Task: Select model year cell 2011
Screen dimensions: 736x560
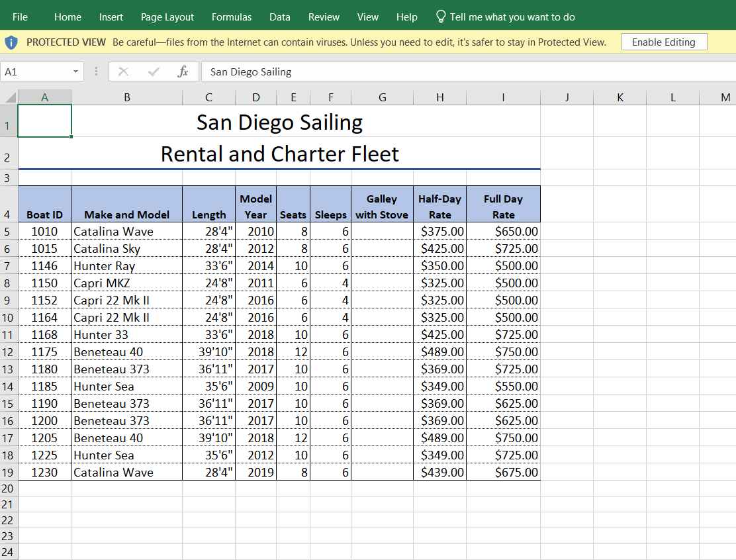Action: (x=256, y=283)
